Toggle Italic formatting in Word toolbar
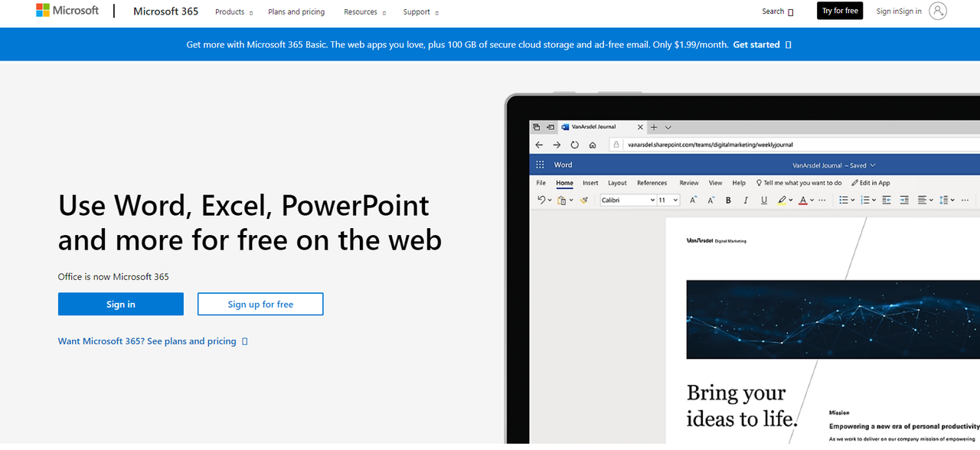 click(x=746, y=200)
